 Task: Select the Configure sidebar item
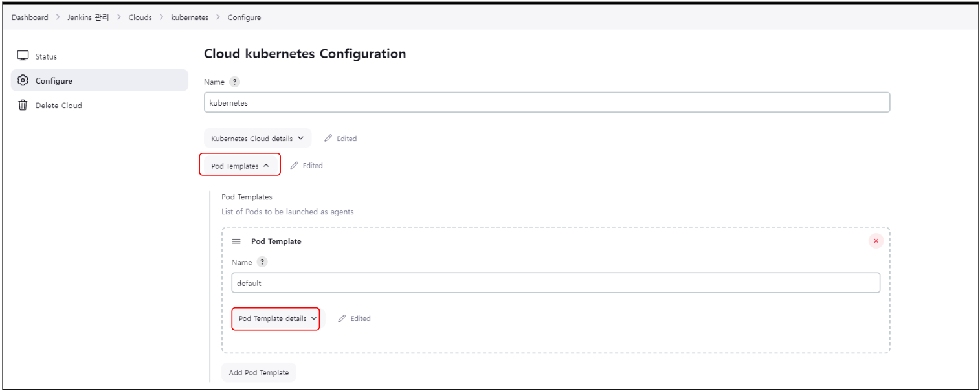pos(100,80)
